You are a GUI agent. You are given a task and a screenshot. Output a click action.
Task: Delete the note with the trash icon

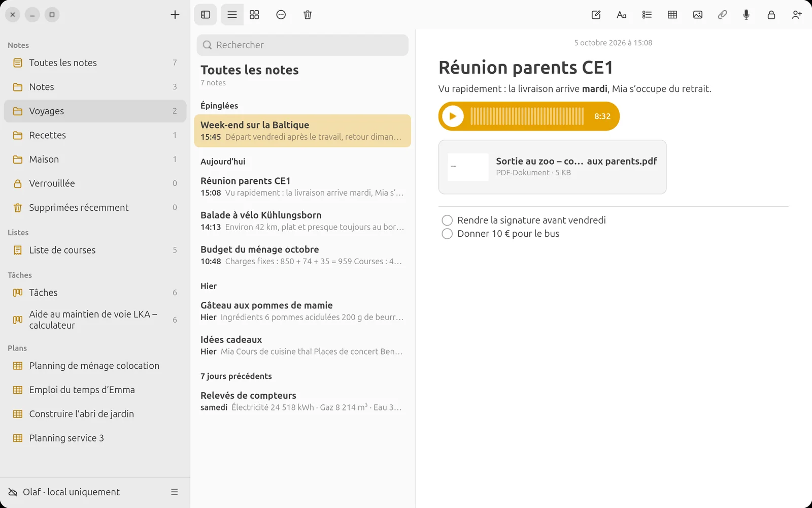point(308,15)
